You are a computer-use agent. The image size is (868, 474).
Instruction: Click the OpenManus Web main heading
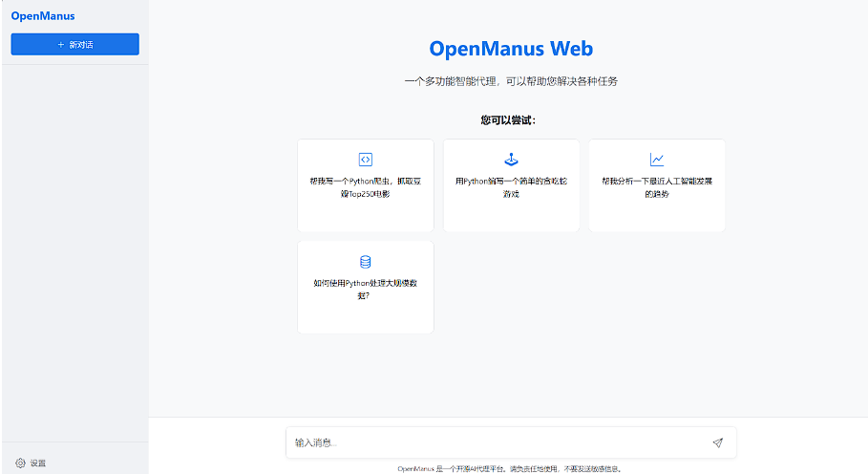click(x=511, y=49)
